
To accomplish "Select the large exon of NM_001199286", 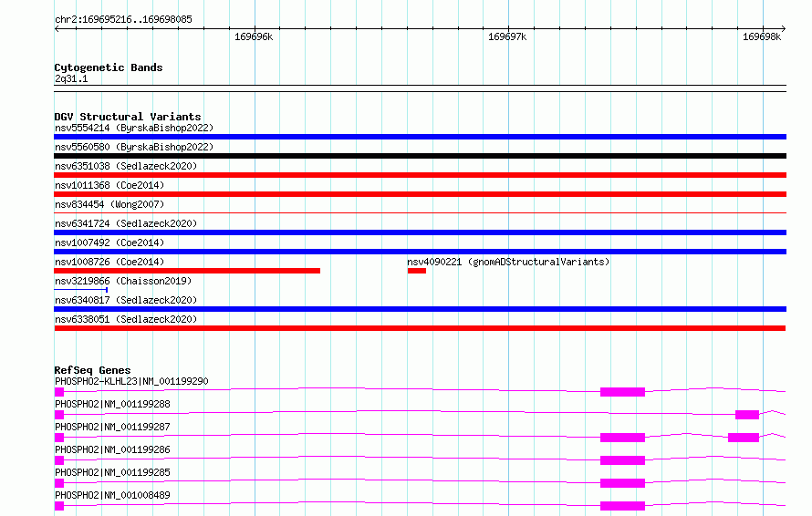I will pos(622,460).
